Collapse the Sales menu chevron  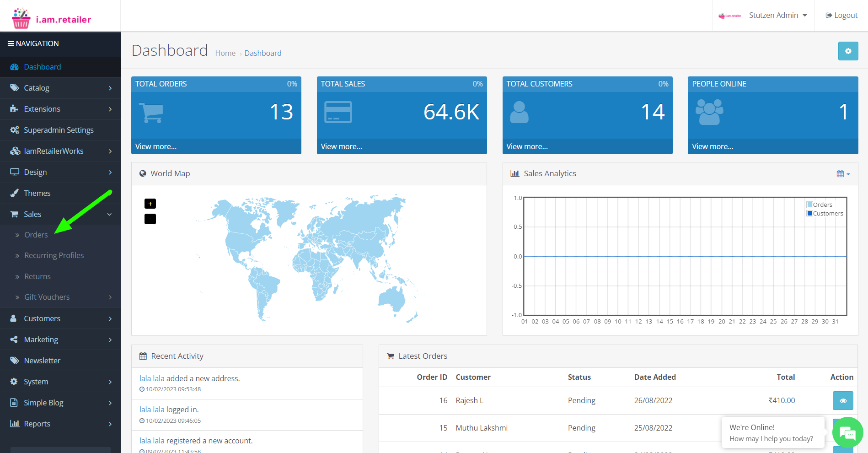pyautogui.click(x=110, y=214)
